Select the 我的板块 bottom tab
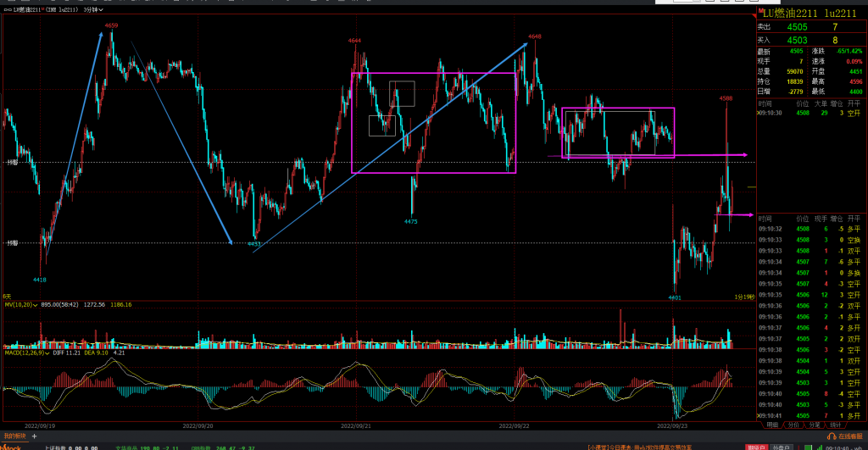The height and width of the screenshot is (450, 868). [14, 436]
